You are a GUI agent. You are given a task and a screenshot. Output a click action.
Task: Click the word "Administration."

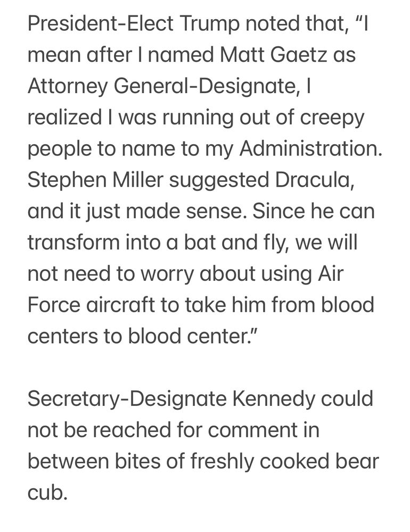click(311, 148)
